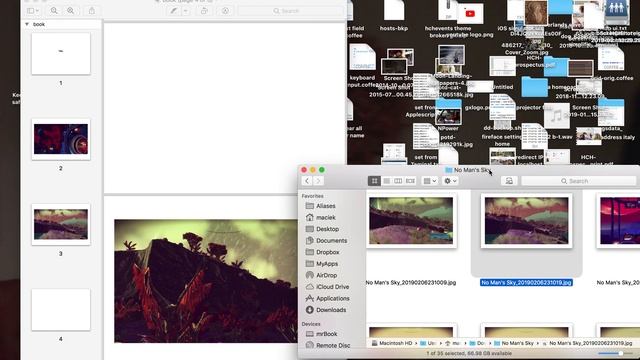Image resolution: width=640 pixels, height=360 pixels.
Task: Click selected No Man's Sky_20190206231019.jpg thumbnail
Action: pos(527,220)
